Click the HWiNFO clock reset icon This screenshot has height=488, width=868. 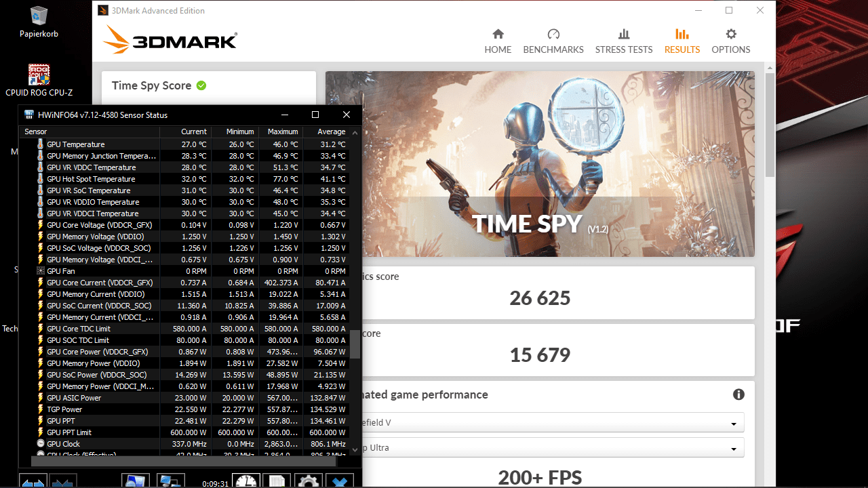pyautogui.click(x=247, y=481)
